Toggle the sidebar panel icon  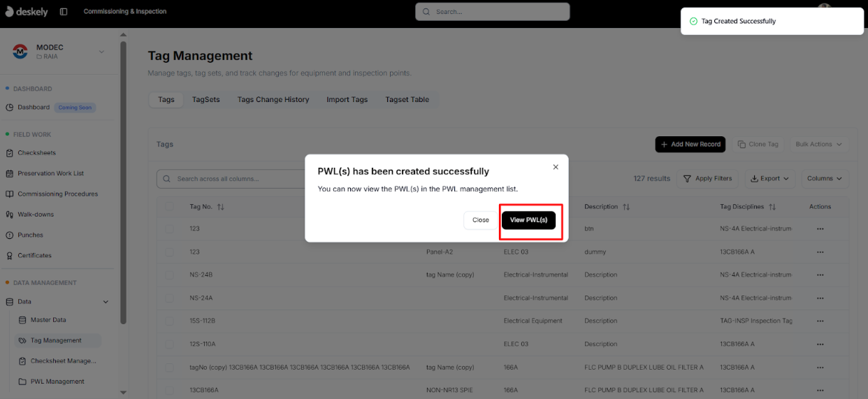(x=64, y=12)
